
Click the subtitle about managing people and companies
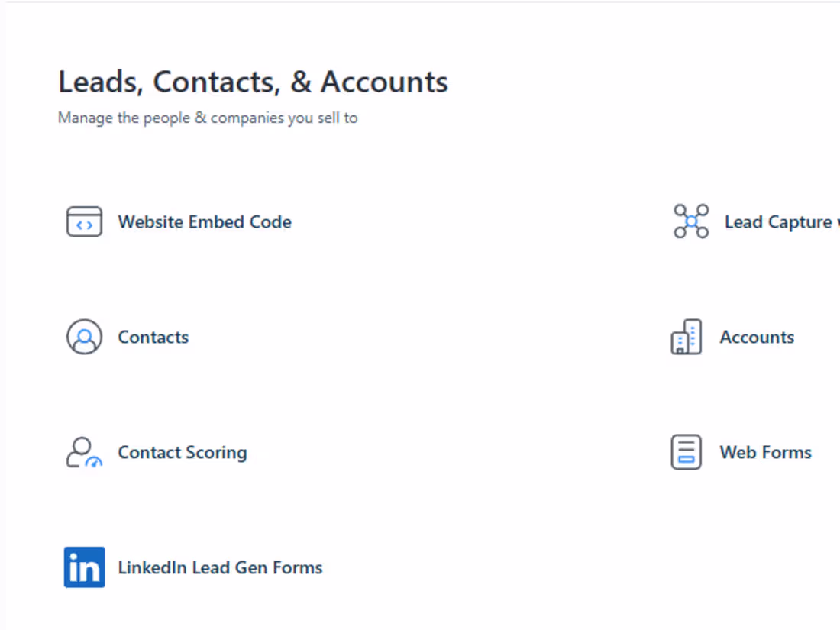coord(208,118)
